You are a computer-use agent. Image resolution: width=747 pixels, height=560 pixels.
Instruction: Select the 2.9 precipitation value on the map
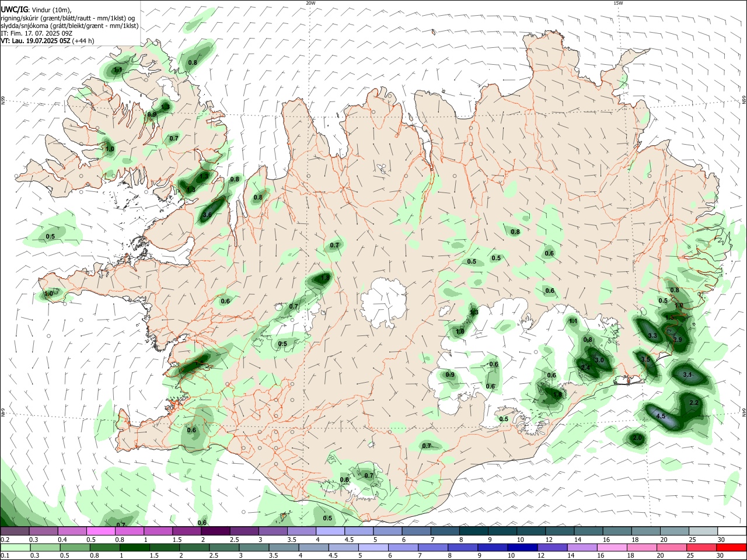[x=678, y=339]
